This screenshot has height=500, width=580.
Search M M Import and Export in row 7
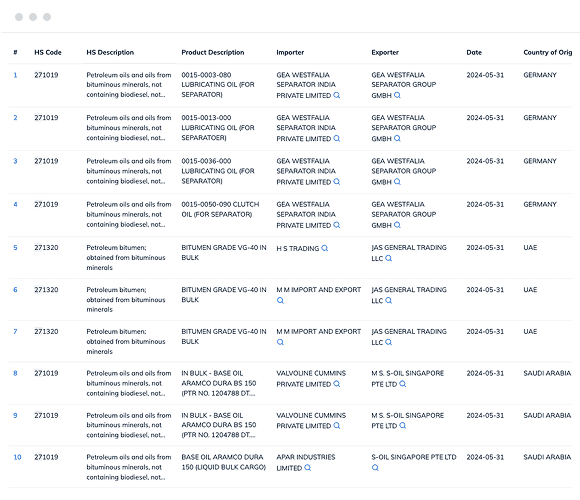280,342
